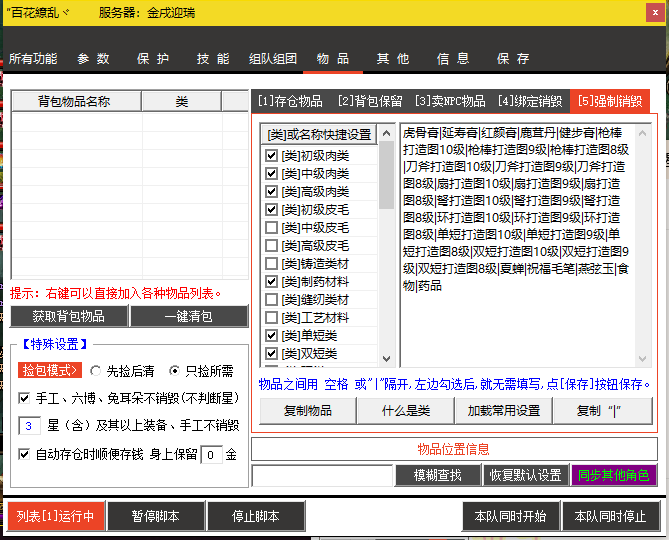
Task: Click the star level input field
Action: coord(29,426)
